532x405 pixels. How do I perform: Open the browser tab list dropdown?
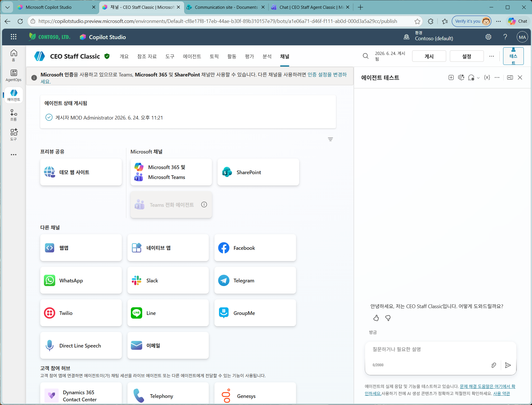(x=7, y=7)
